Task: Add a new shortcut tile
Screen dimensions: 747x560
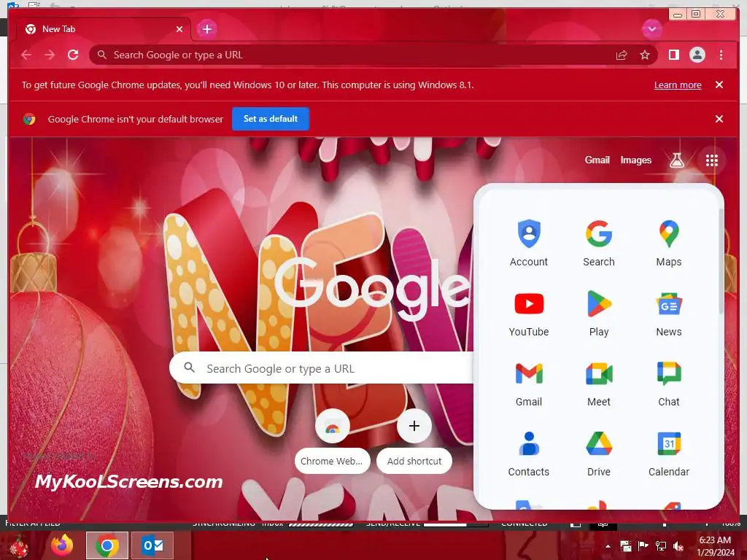Action: (x=414, y=441)
